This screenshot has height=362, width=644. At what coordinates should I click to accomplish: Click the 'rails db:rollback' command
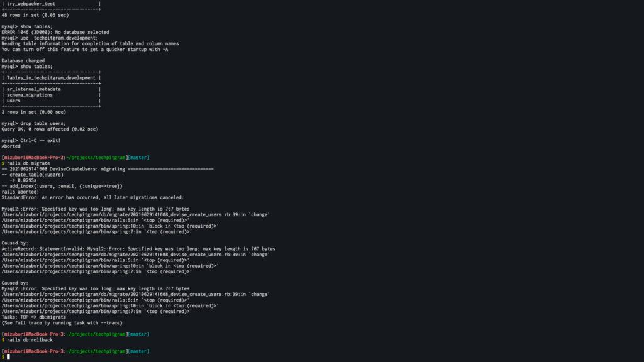pos(30,340)
